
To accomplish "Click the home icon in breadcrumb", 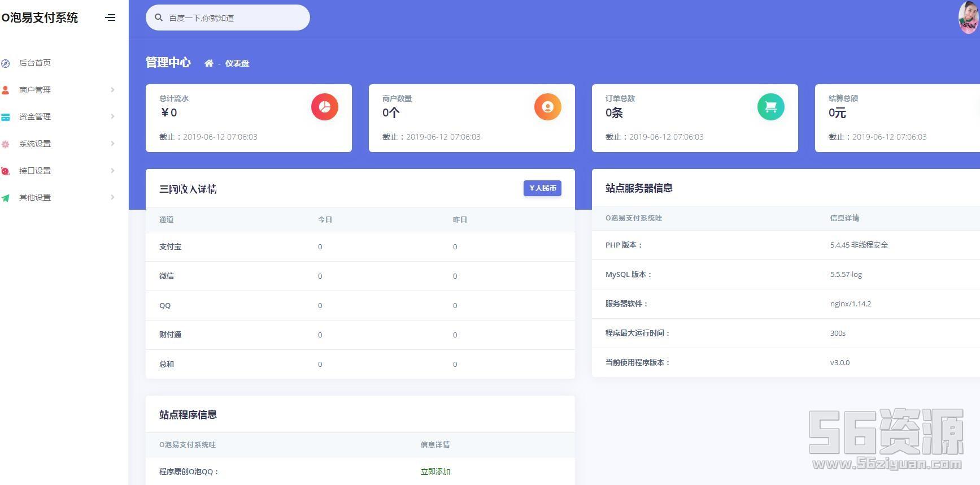I will click(x=209, y=63).
